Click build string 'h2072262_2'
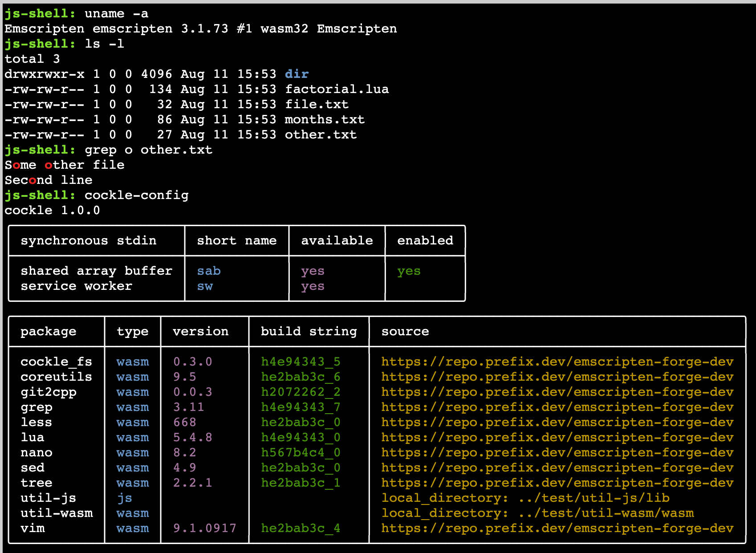The image size is (756, 553). 301,392
